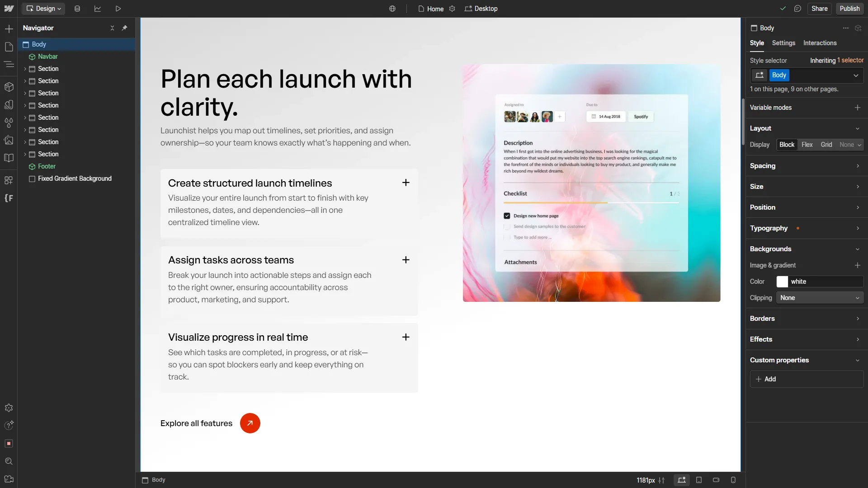This screenshot has height=488, width=868.
Task: Switch to the Interactions tab
Action: [x=820, y=43]
